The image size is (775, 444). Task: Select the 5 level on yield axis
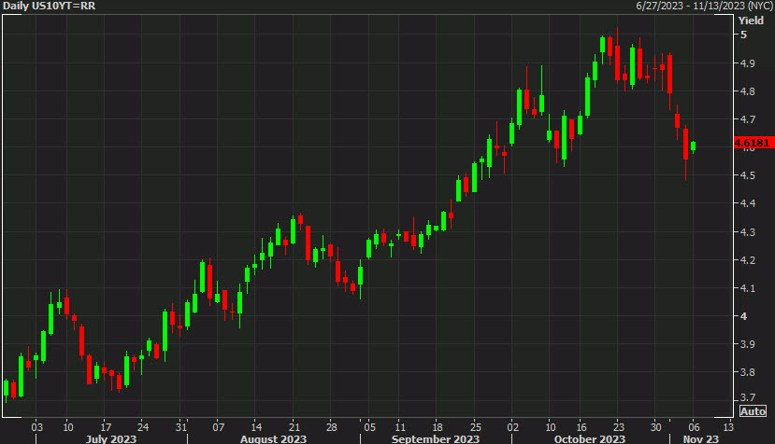pos(743,35)
